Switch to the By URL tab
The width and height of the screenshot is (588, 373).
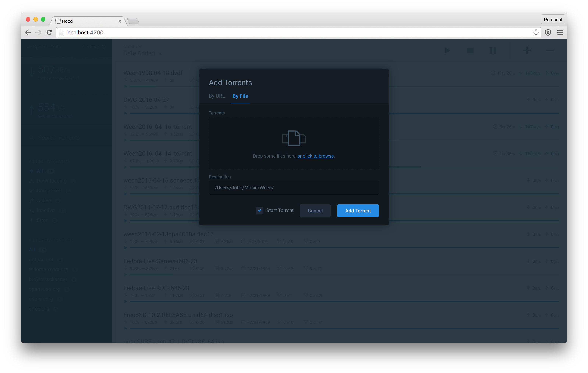[x=217, y=96]
